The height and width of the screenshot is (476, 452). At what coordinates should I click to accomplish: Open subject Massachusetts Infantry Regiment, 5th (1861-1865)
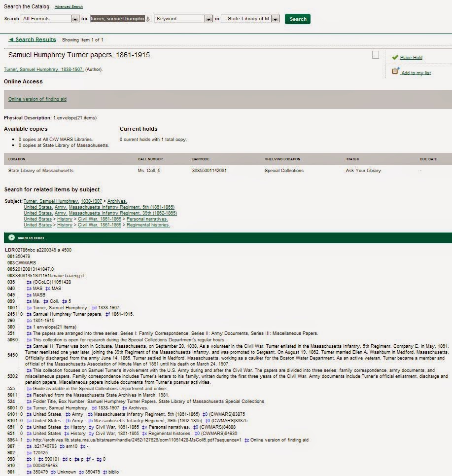tap(122, 207)
